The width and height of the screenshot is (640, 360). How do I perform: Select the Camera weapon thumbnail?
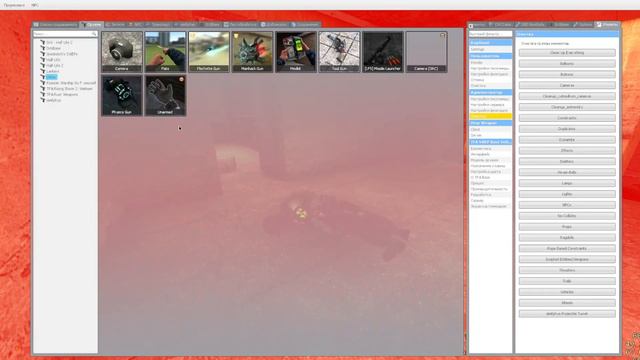122,52
